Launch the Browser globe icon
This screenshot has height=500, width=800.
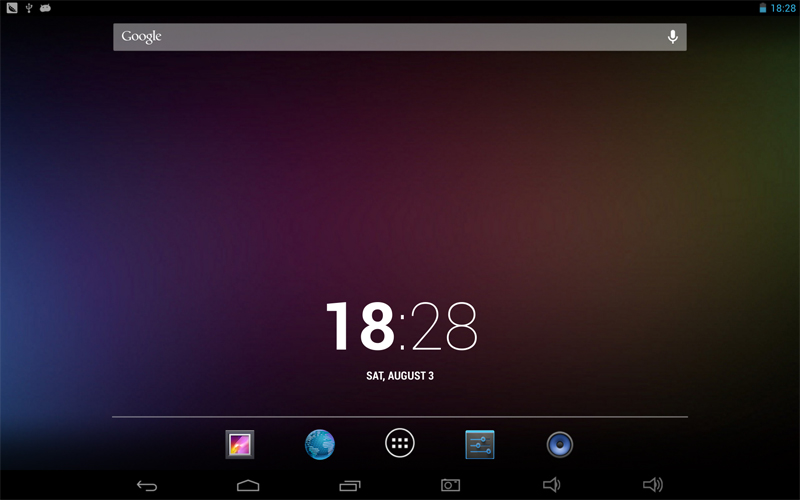tap(320, 444)
